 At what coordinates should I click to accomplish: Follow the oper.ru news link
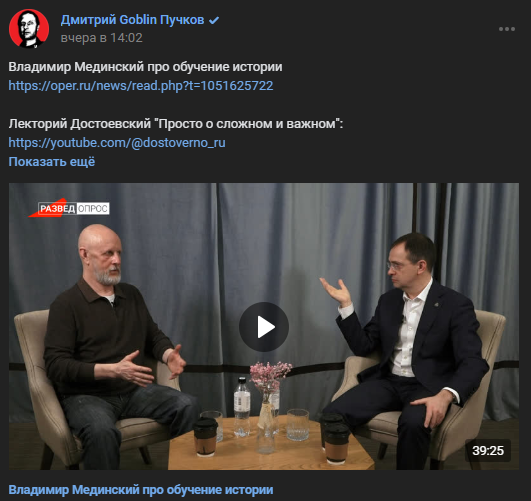(x=141, y=86)
